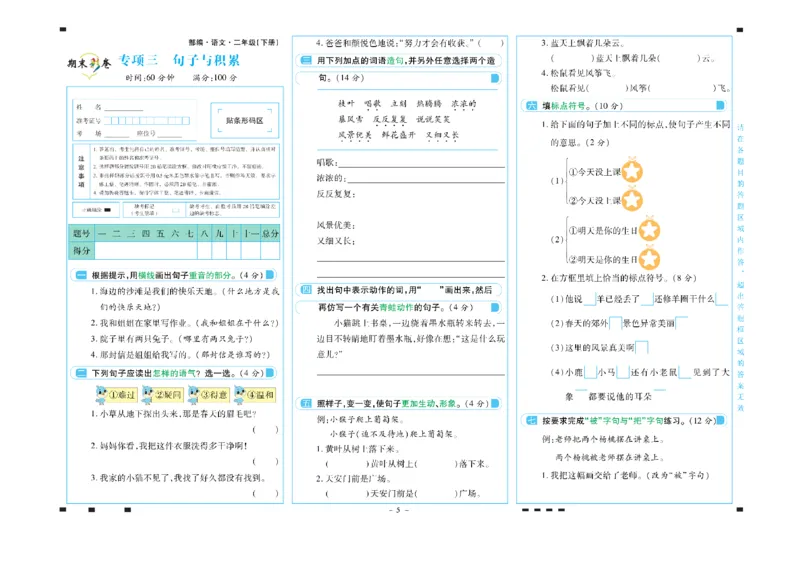Click the word 说说笑笑 in the word list
Screen dimensions: 800x566
(433, 119)
